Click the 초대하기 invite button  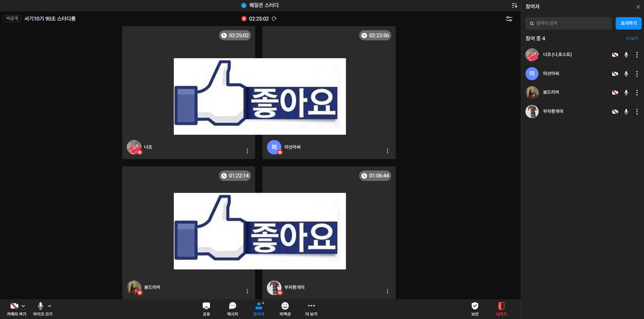point(628,23)
